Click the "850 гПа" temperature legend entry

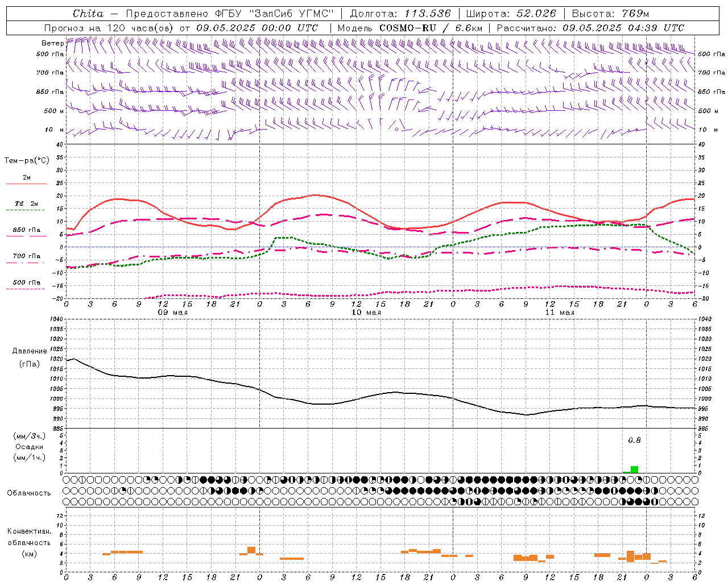(x=27, y=230)
